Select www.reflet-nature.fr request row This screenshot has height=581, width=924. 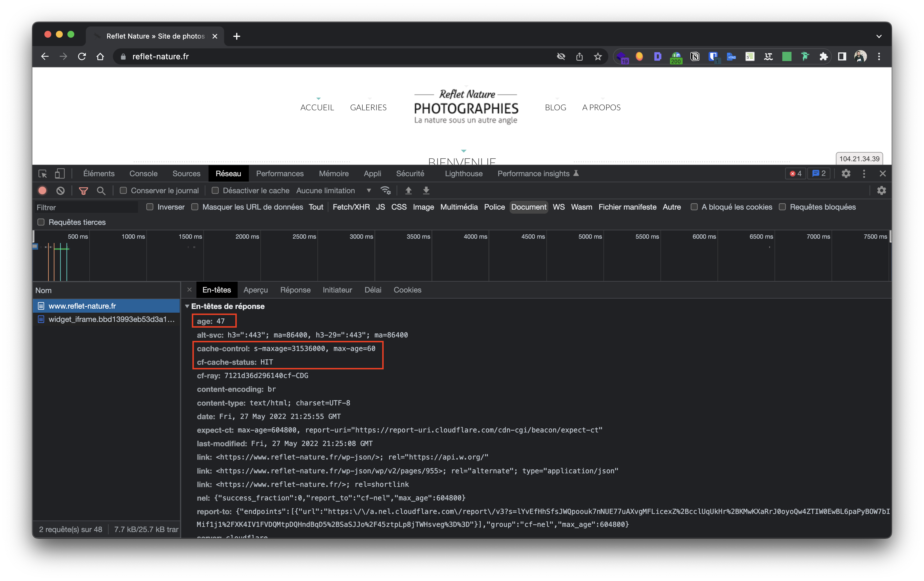coord(106,306)
